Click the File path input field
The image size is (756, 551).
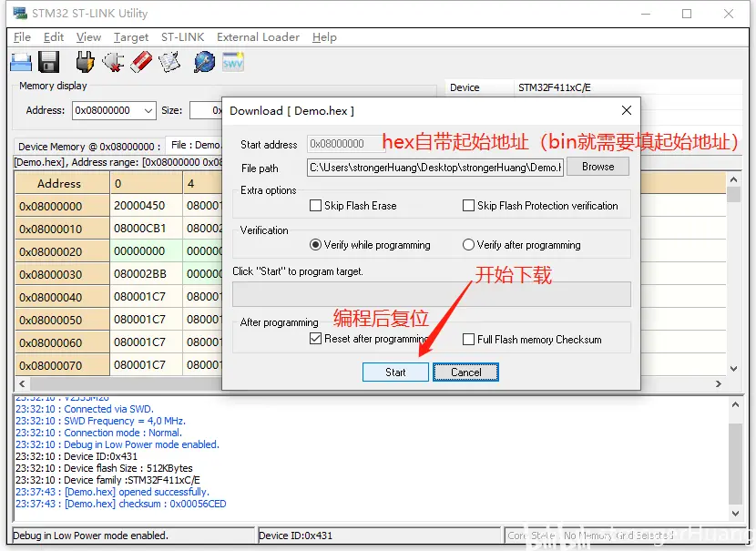tap(434, 168)
